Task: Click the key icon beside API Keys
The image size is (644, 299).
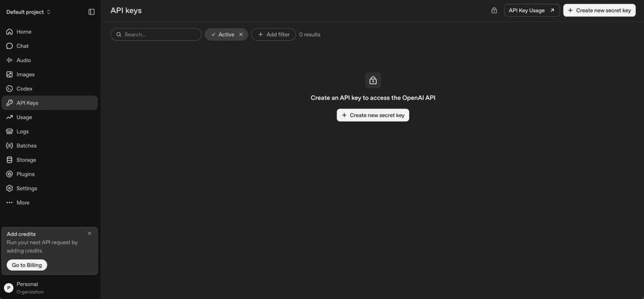Action: (x=9, y=103)
